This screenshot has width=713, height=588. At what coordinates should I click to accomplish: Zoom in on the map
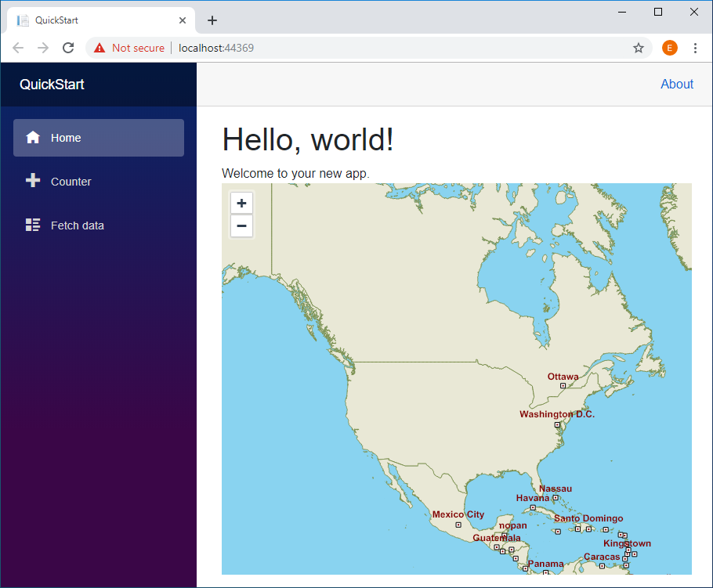point(241,203)
